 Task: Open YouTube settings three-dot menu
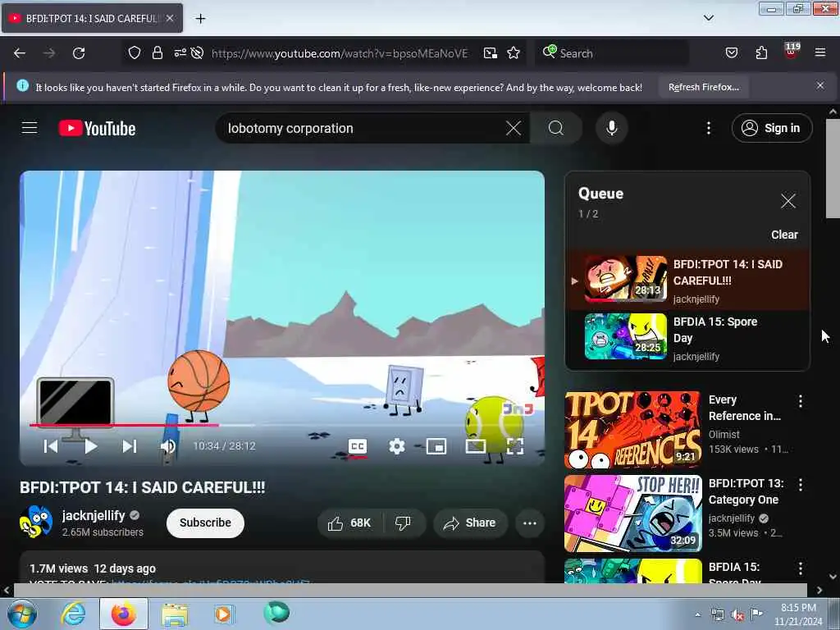pos(708,128)
